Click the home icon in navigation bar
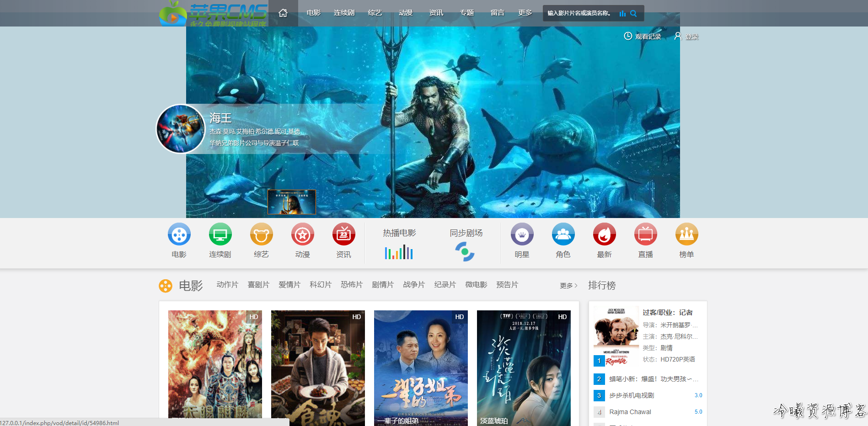 283,13
